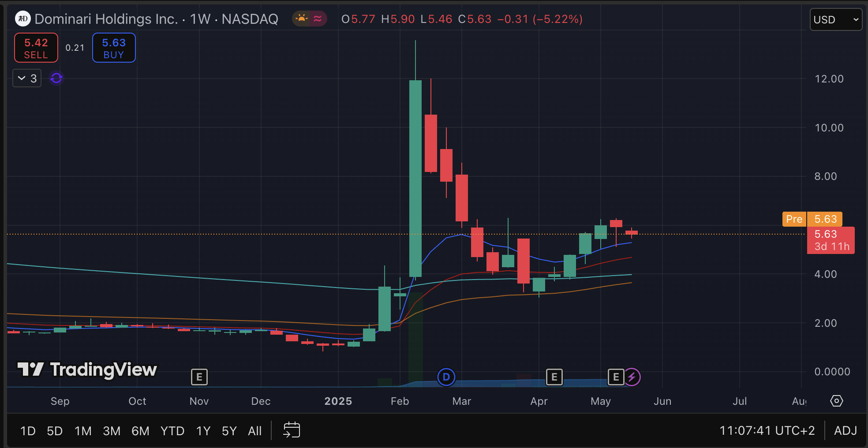Click the H5.90 high value
Screen dimensions: 868x448
[398, 19]
